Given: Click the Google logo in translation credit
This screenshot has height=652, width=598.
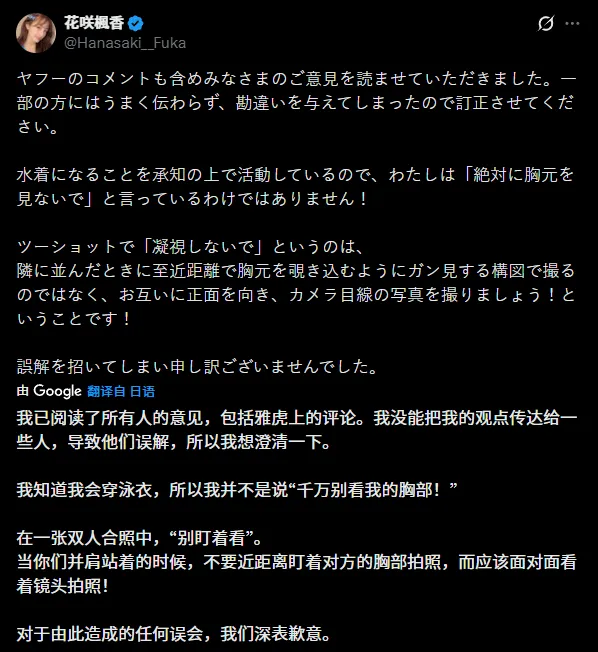Looking at the screenshot, I should [57, 391].
